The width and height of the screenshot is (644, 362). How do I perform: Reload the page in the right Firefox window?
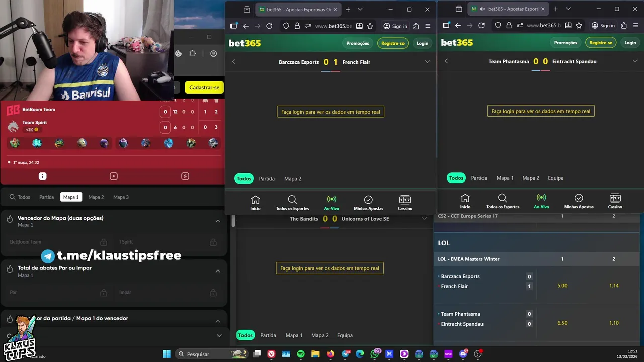point(481,26)
